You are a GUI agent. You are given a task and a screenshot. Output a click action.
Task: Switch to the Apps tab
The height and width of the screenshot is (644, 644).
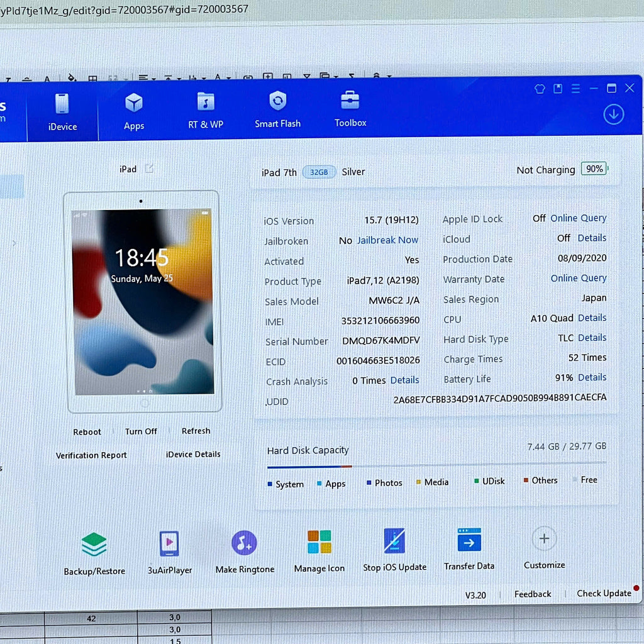click(134, 111)
